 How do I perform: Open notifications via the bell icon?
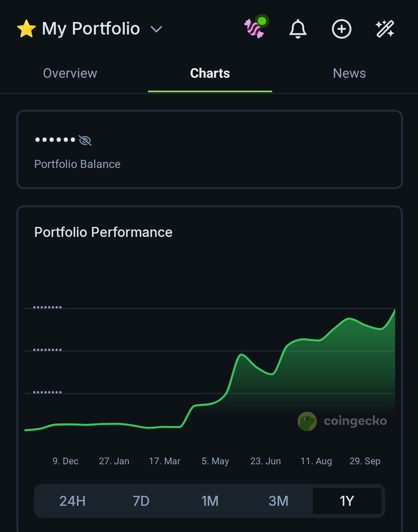pos(298,29)
